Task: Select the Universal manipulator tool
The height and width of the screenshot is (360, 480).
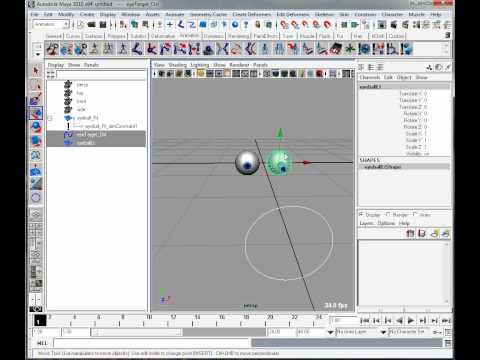Action: click(x=36, y=156)
